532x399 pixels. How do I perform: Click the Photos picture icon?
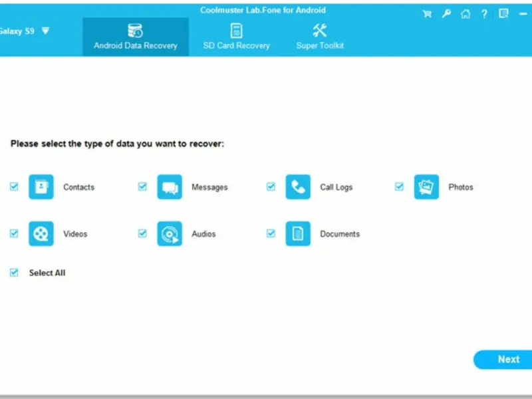coord(426,187)
